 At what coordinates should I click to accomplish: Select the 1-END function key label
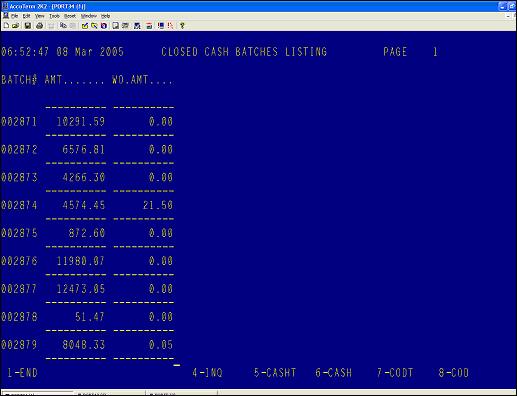[x=22, y=373]
